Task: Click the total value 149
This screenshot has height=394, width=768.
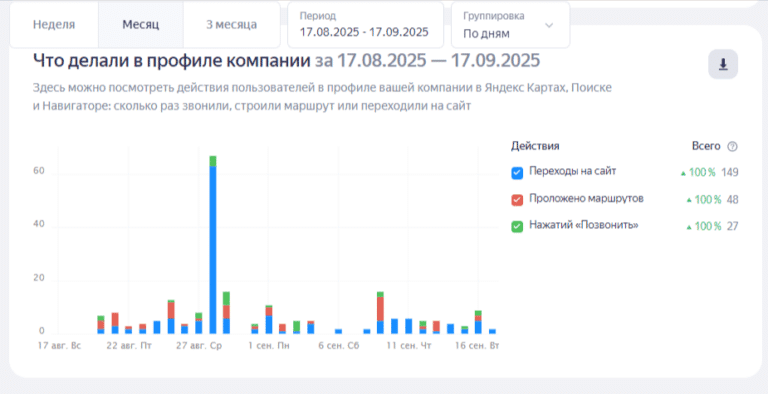Action: [730, 172]
